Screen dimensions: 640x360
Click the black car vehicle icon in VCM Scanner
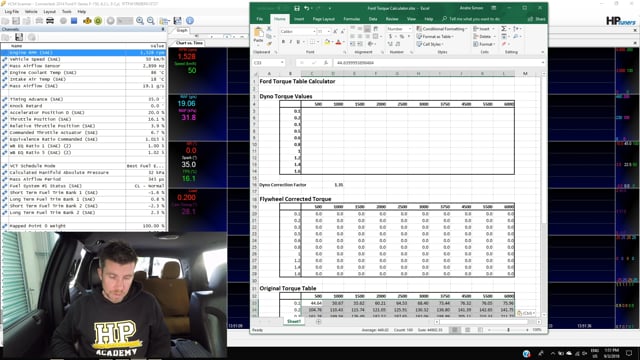point(50,20)
